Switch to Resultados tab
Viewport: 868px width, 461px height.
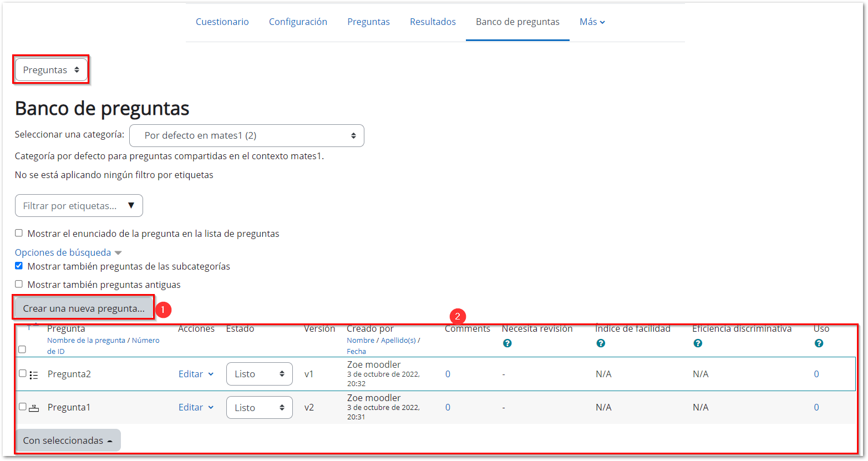[x=433, y=22]
